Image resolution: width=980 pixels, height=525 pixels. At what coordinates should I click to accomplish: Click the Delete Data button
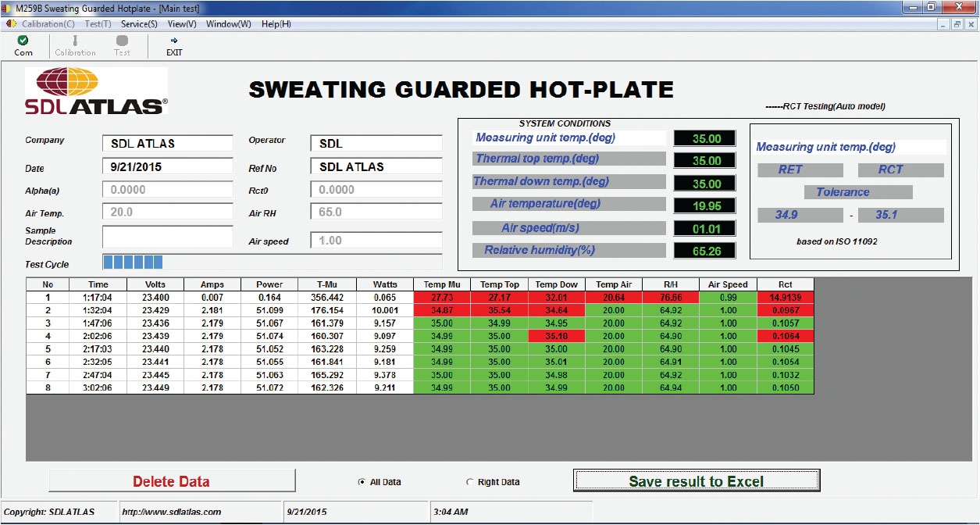[172, 481]
